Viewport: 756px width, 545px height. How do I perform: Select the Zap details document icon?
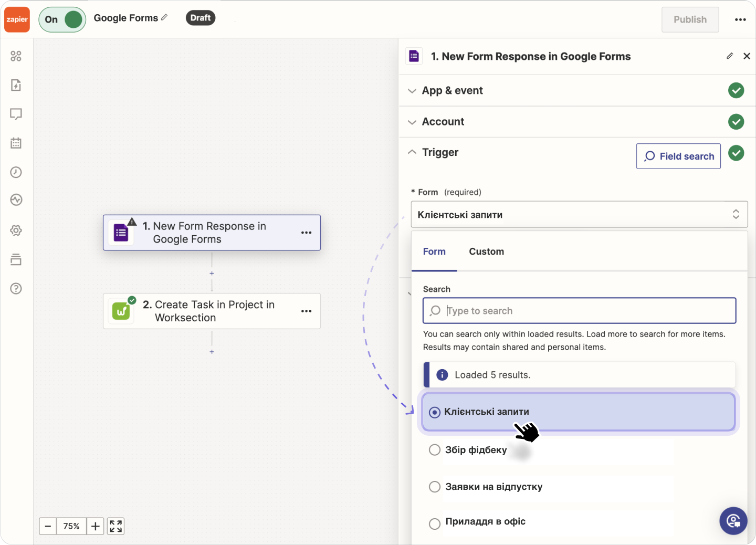tap(16, 85)
